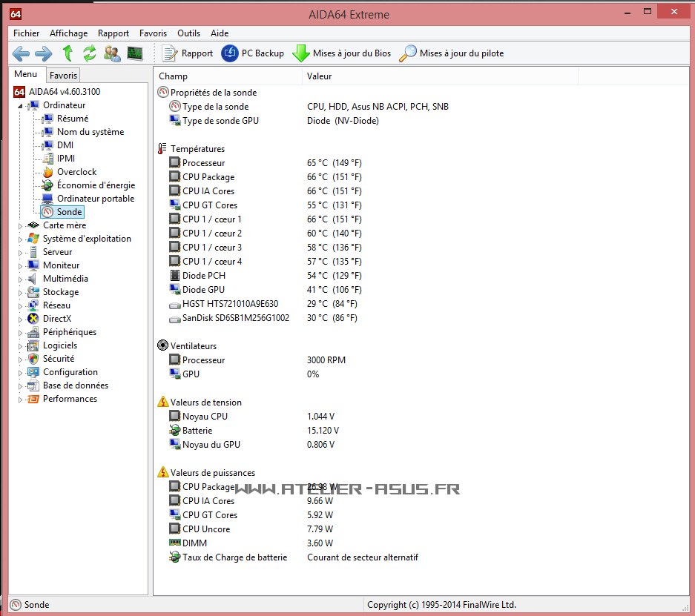The width and height of the screenshot is (695, 616).
Task: Collapse the Ordinateur tree node
Action: tap(20, 106)
